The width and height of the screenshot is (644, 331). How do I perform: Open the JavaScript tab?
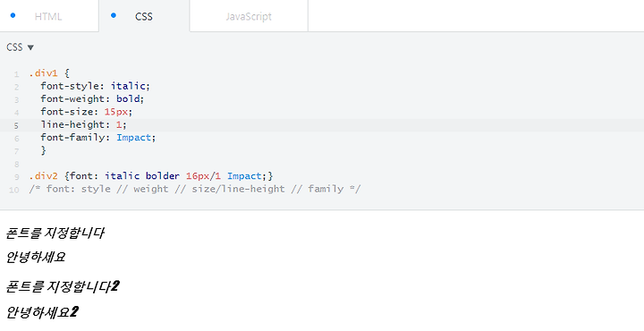(x=249, y=16)
